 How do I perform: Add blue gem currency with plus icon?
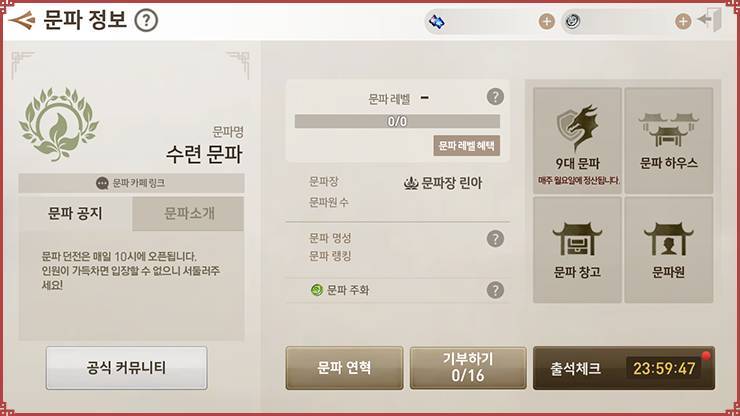(547, 21)
